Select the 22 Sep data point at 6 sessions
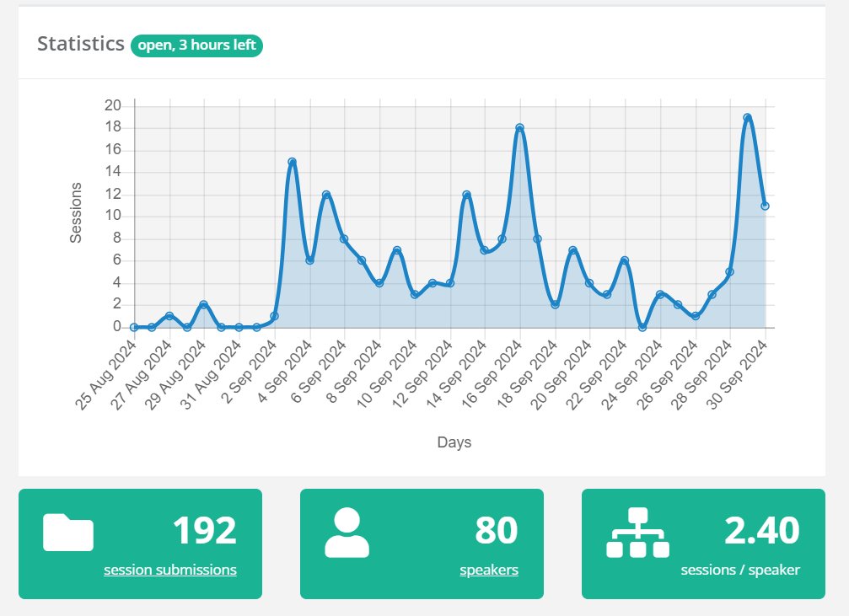The width and height of the screenshot is (849, 616). tap(624, 261)
